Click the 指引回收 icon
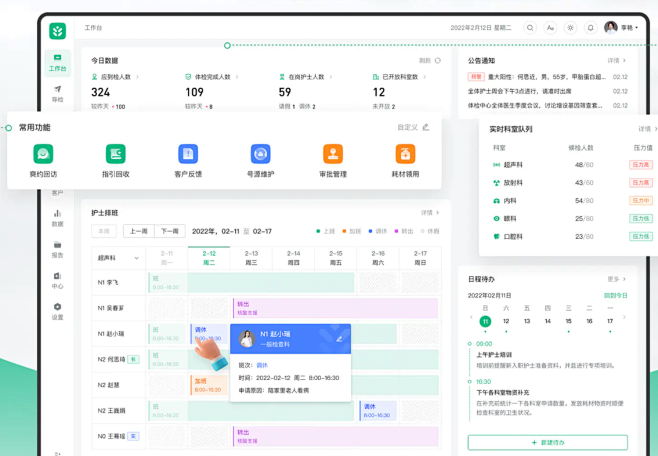This screenshot has width=658, height=456. point(115,154)
